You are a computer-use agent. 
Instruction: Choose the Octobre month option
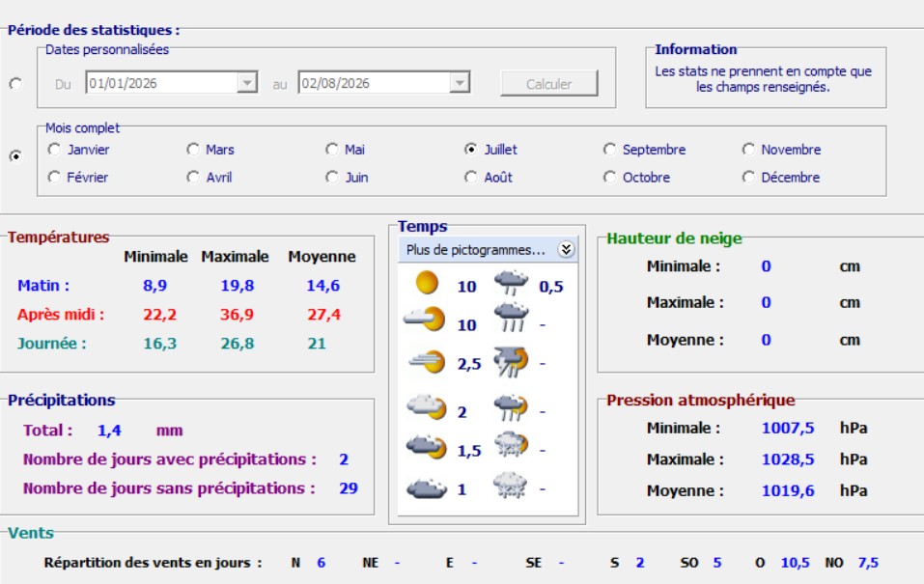[x=637, y=177]
